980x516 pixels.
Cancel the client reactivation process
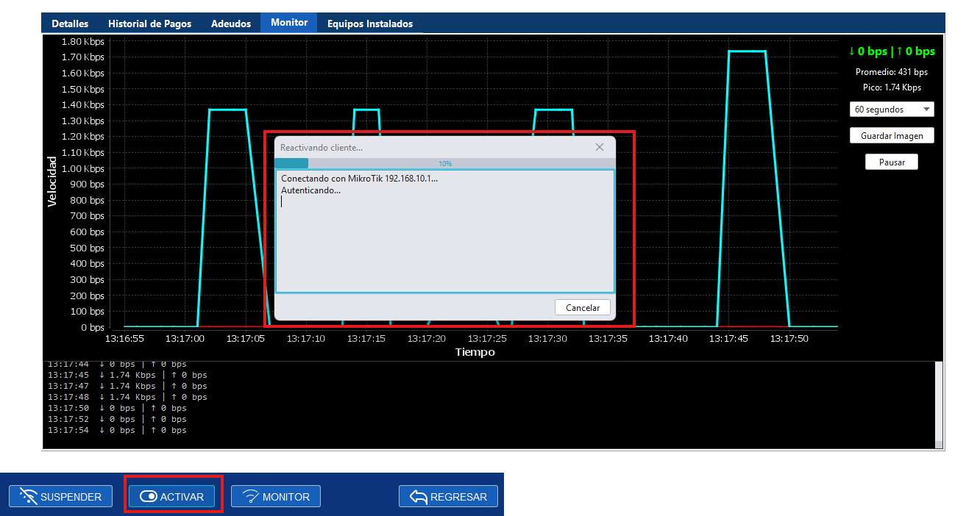click(582, 308)
